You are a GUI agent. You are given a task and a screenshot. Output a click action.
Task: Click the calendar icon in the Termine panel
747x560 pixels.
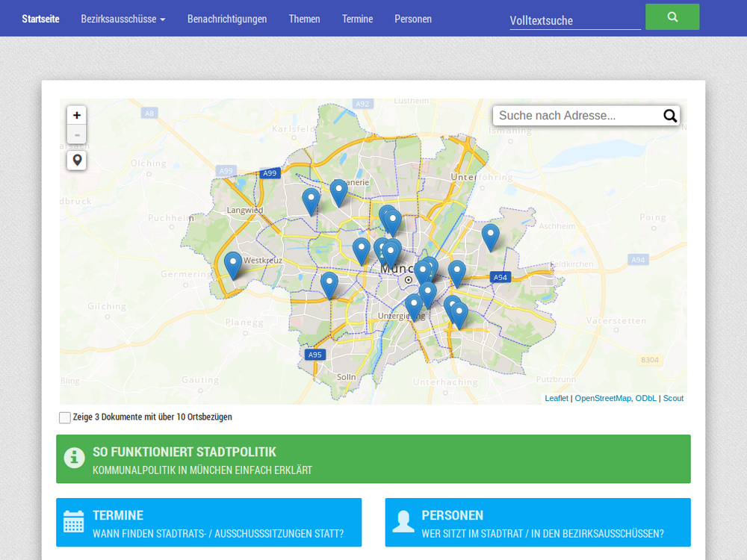[x=73, y=522]
